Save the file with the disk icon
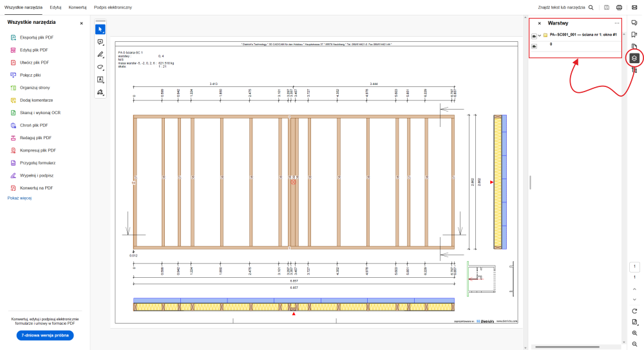Screen dimensions: 644x350 [607, 7]
